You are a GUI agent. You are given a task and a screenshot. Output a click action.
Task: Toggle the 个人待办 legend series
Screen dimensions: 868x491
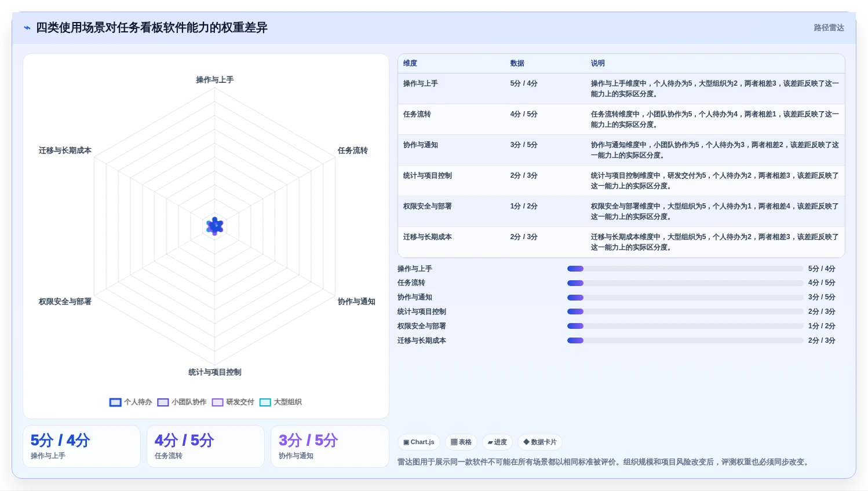(x=131, y=402)
